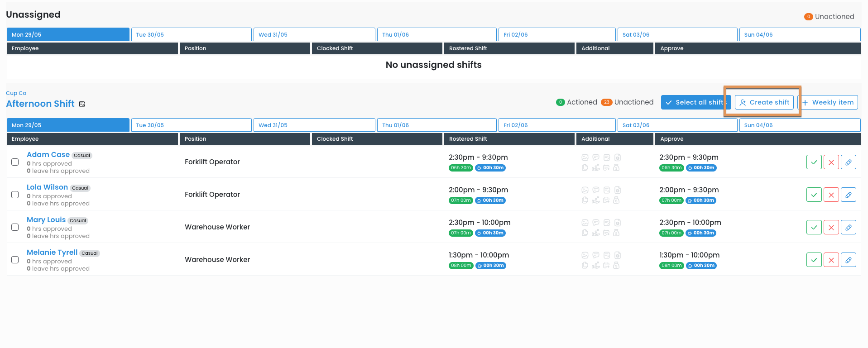The width and height of the screenshot is (868, 348).
Task: Add a Weekly item
Action: click(829, 102)
